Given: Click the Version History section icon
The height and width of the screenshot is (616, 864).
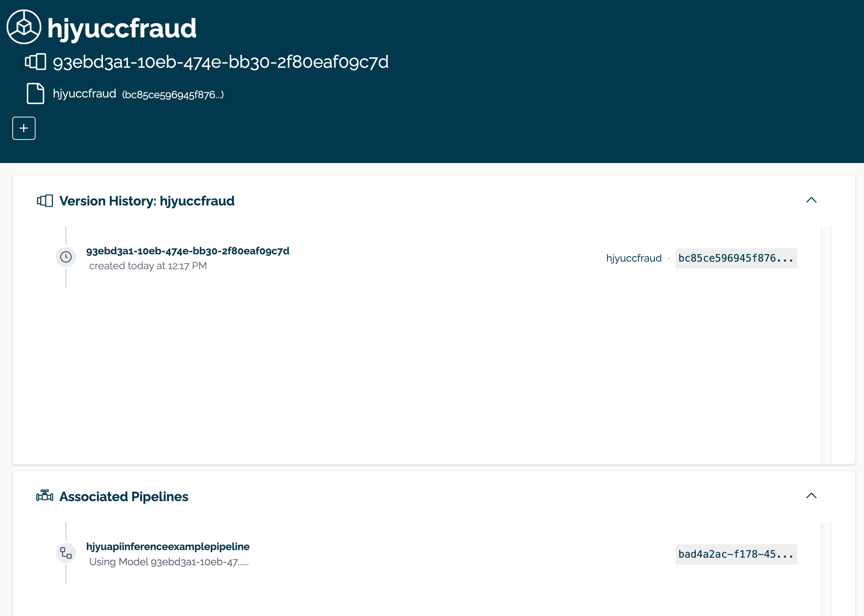Looking at the screenshot, I should pos(45,201).
